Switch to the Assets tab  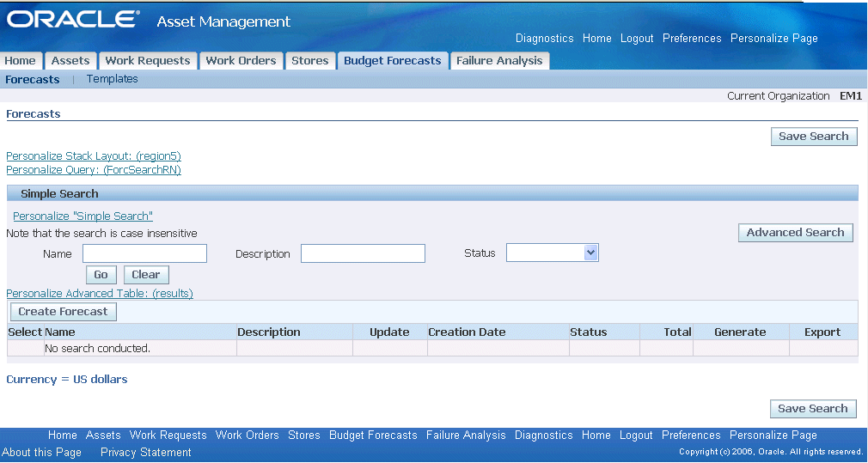(70, 61)
